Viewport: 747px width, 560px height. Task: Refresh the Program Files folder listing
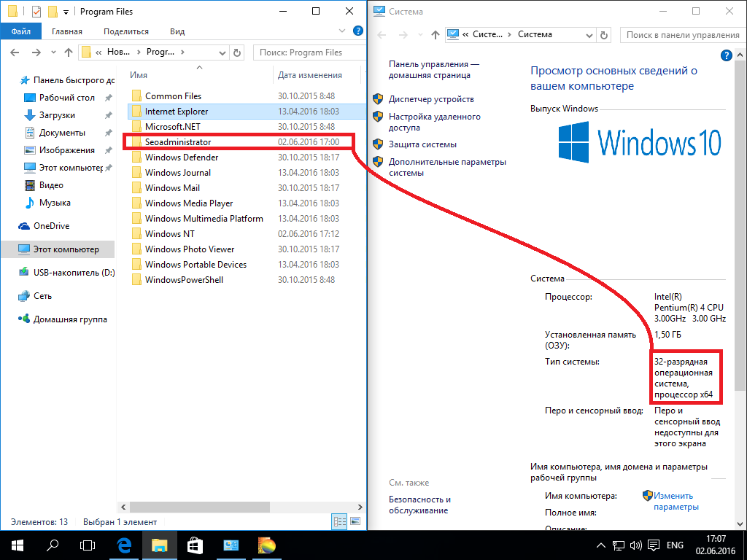click(x=236, y=52)
